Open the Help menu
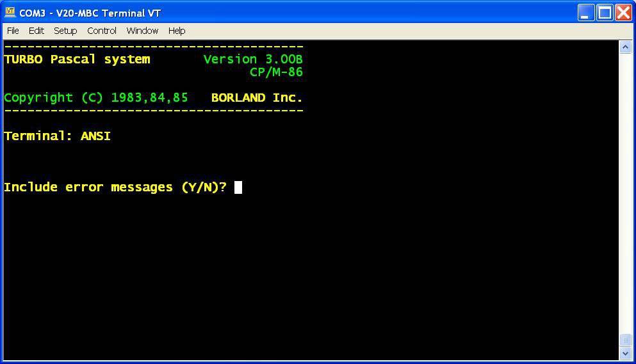The image size is (636, 364). (x=177, y=31)
